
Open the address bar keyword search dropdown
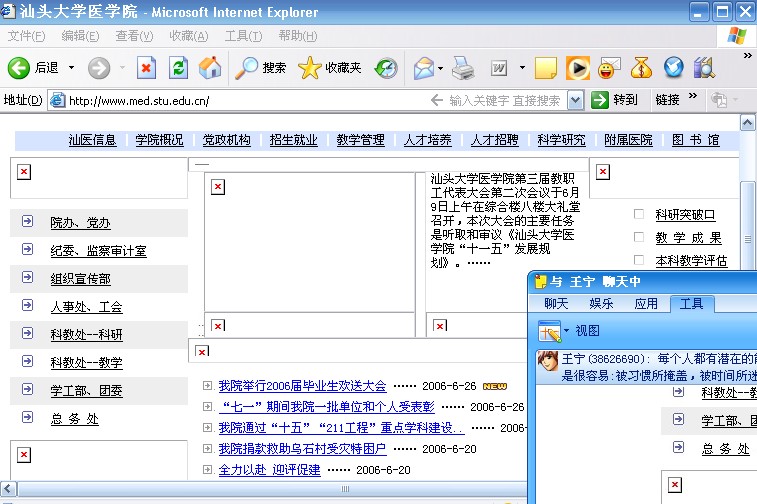click(575, 100)
